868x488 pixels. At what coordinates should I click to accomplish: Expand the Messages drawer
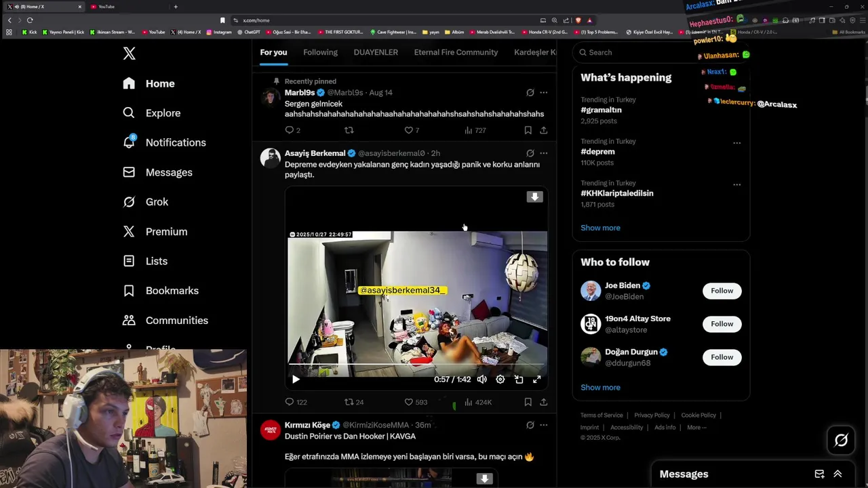(x=837, y=474)
